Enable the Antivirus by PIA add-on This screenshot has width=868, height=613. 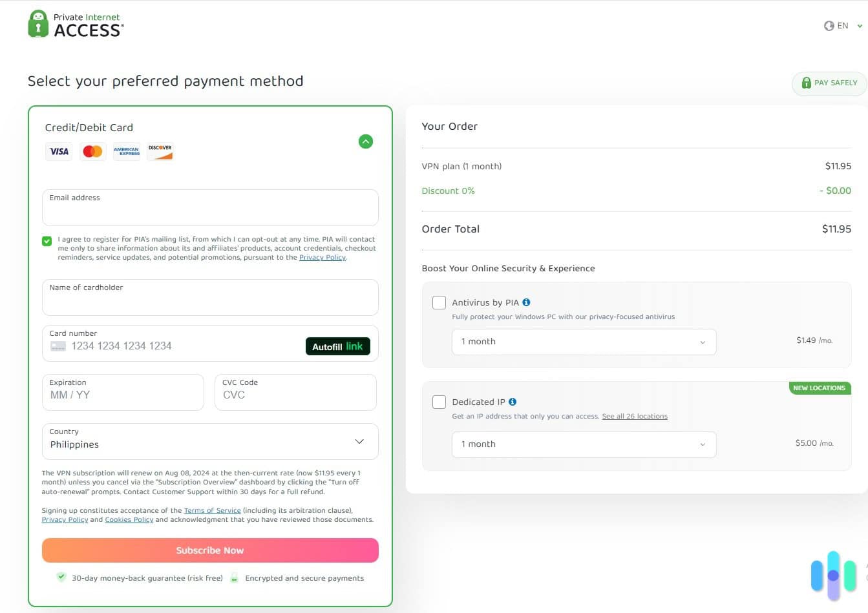[439, 302]
